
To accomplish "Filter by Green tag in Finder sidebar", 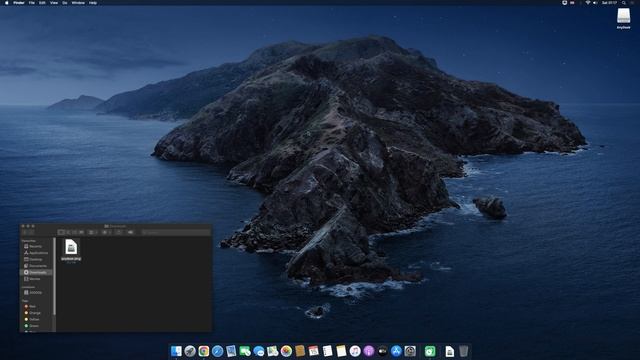I will click(36, 326).
